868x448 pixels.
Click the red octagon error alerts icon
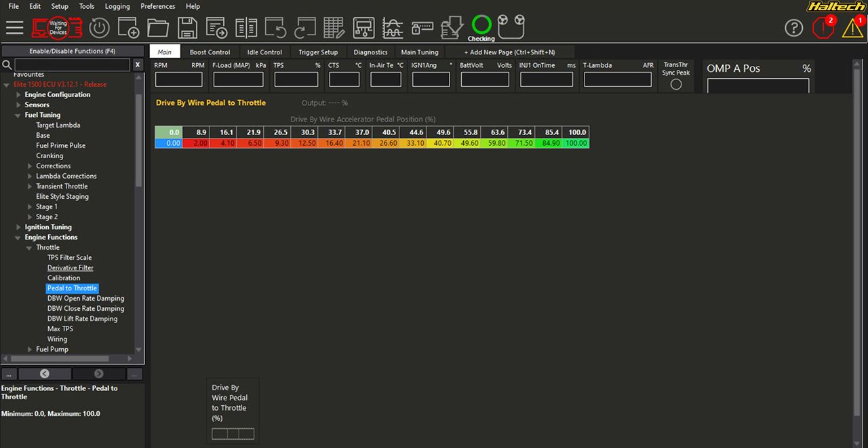[823, 28]
